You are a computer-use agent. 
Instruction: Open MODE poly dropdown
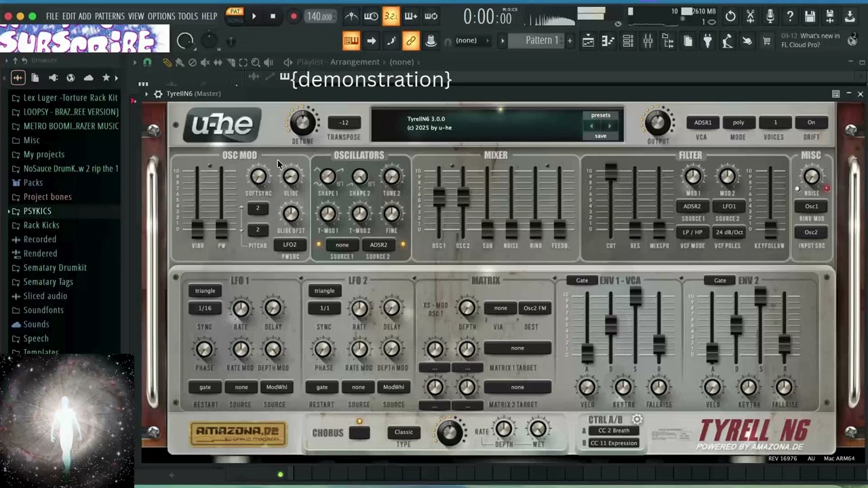click(738, 123)
